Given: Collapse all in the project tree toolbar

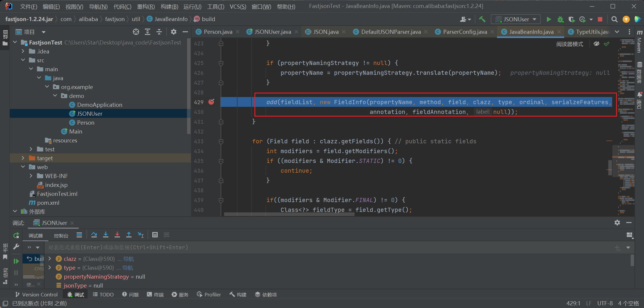Looking at the screenshot, I should [x=159, y=32].
